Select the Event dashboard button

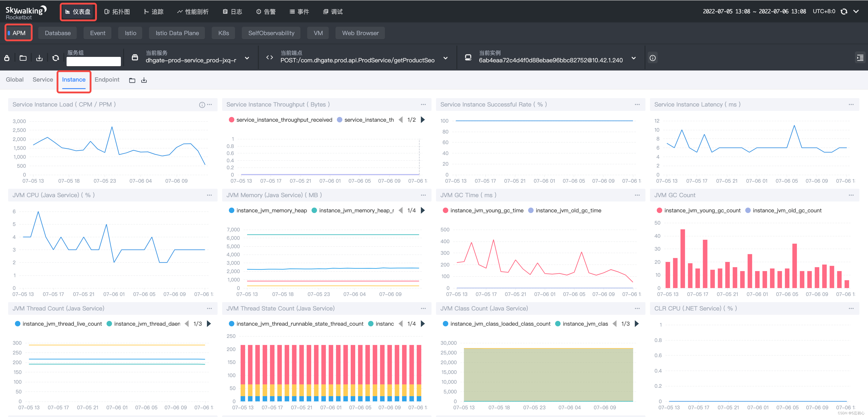(x=98, y=33)
